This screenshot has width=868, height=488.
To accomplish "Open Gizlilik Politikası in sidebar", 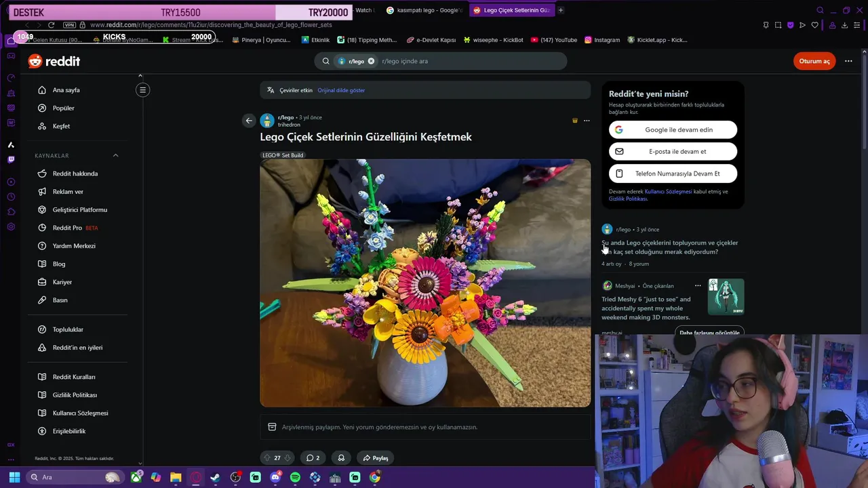I will point(75,395).
